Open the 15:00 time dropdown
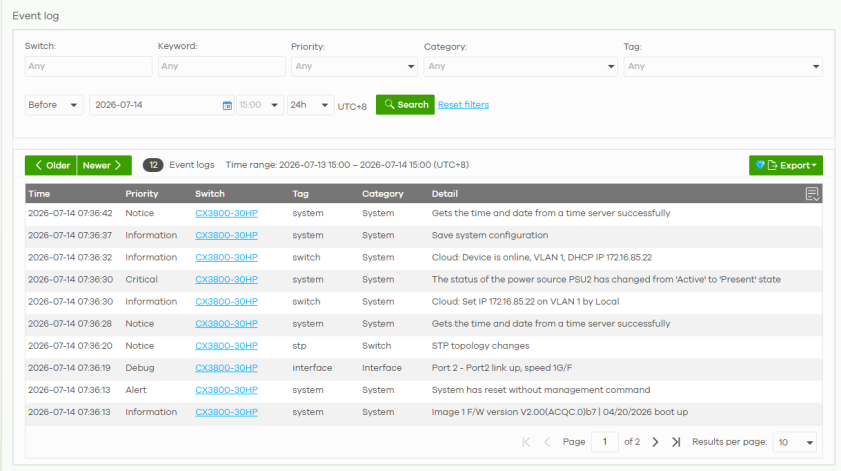841x471 pixels. click(x=260, y=105)
